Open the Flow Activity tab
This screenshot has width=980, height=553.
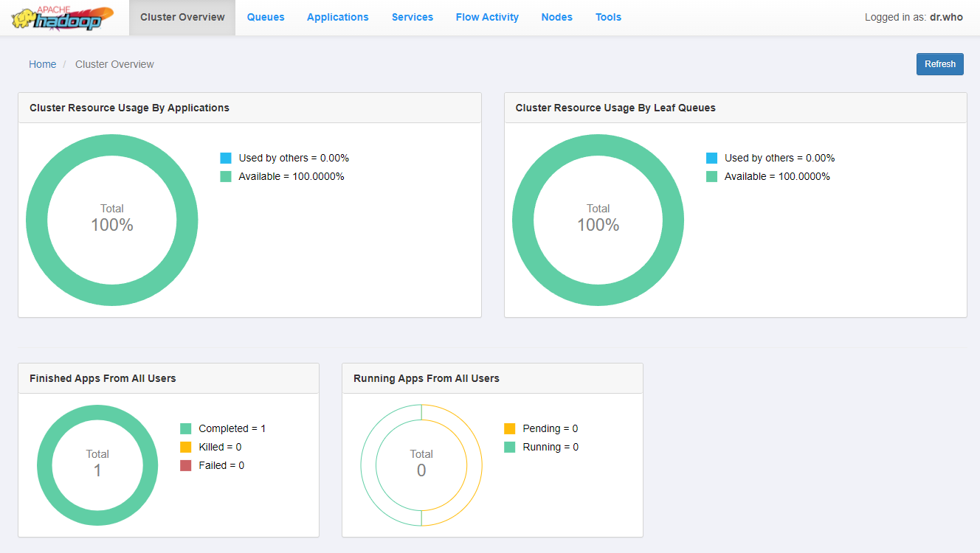point(487,17)
